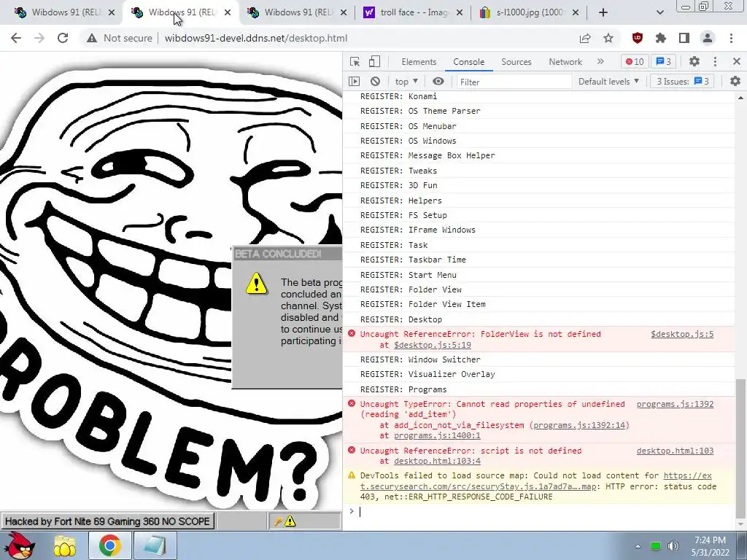Click the warning triangle in page taskbar
This screenshot has height=560, width=747.
click(290, 521)
